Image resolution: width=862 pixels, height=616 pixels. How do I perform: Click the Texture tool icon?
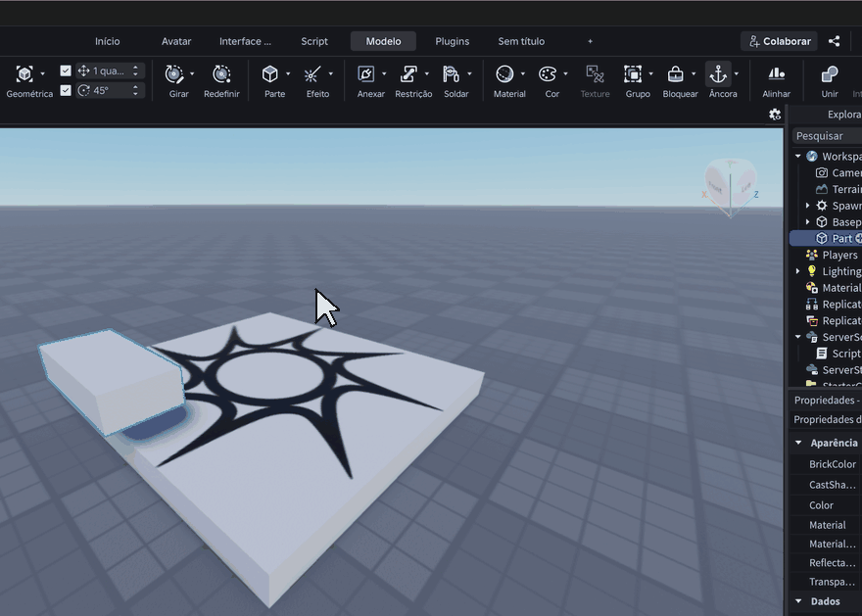coord(595,73)
